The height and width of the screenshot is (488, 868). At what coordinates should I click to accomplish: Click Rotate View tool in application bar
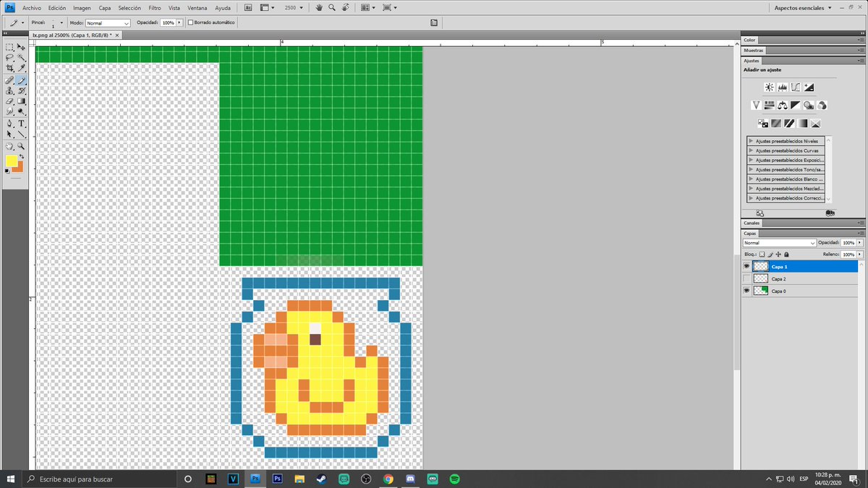pos(345,7)
